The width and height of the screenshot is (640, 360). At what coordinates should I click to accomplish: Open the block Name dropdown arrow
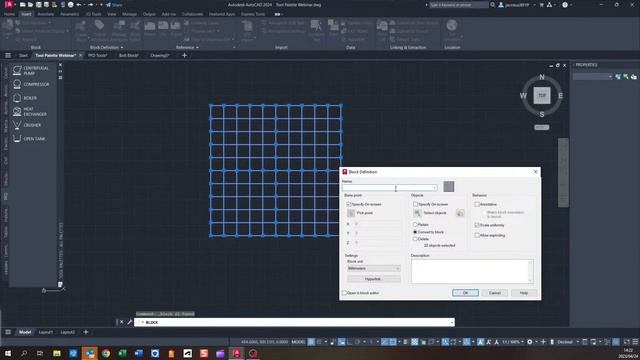(434, 188)
